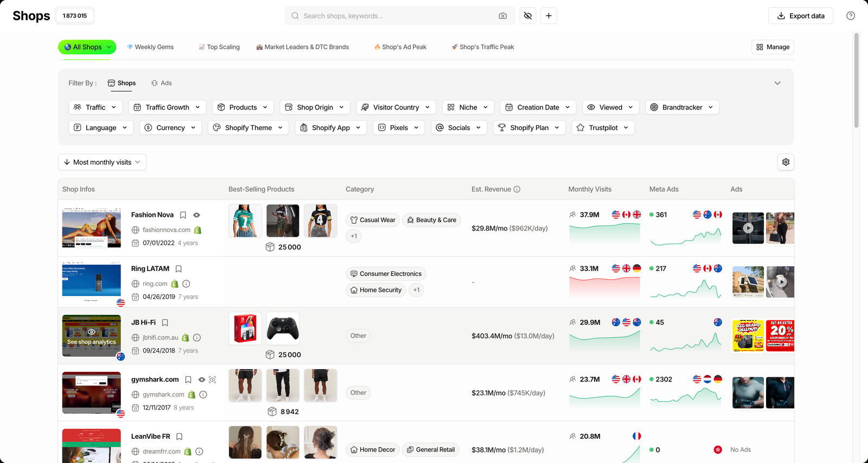The width and height of the screenshot is (868, 463).
Task: Click the info icon beside jbhifi.com.au
Action: pos(197,337)
